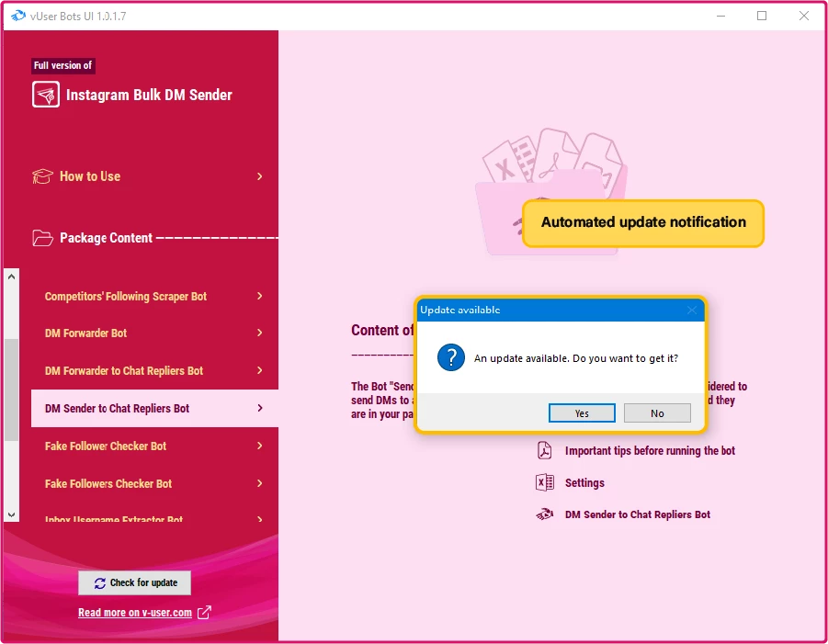Click the Package Content heading
This screenshot has height=644, width=828.
106,238
